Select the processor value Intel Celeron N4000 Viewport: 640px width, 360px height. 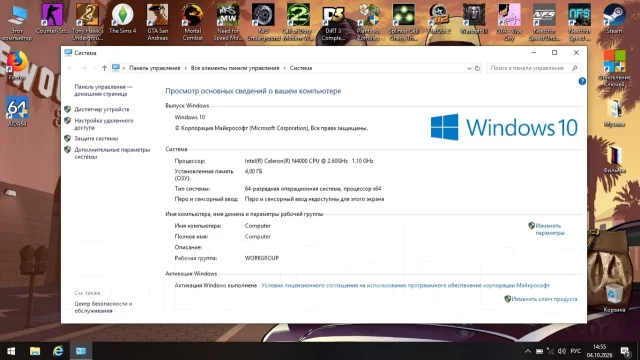click(x=309, y=161)
